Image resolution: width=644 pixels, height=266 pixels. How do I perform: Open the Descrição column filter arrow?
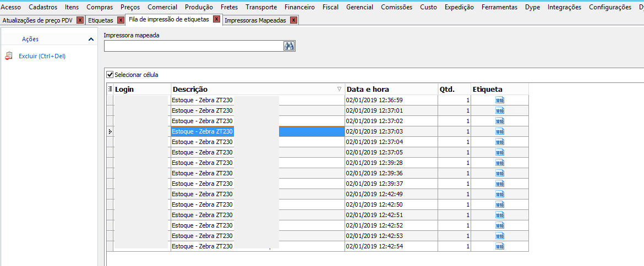(339, 89)
